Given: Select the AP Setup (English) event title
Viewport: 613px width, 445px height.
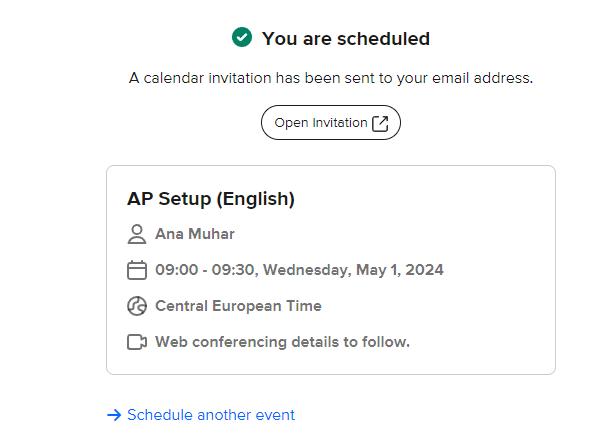Looking at the screenshot, I should pyautogui.click(x=211, y=199).
